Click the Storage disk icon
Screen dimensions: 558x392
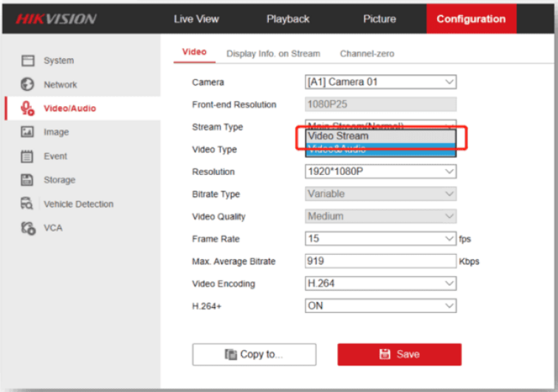(28, 180)
